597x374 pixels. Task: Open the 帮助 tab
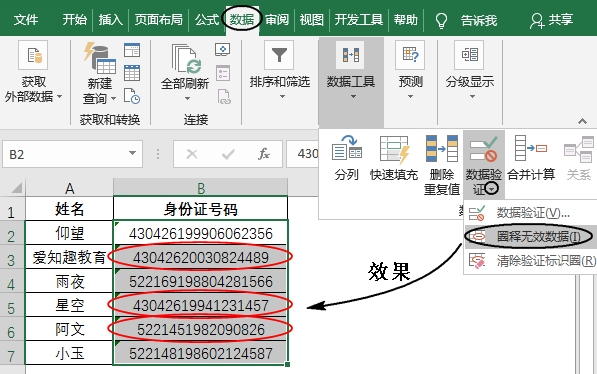[405, 20]
